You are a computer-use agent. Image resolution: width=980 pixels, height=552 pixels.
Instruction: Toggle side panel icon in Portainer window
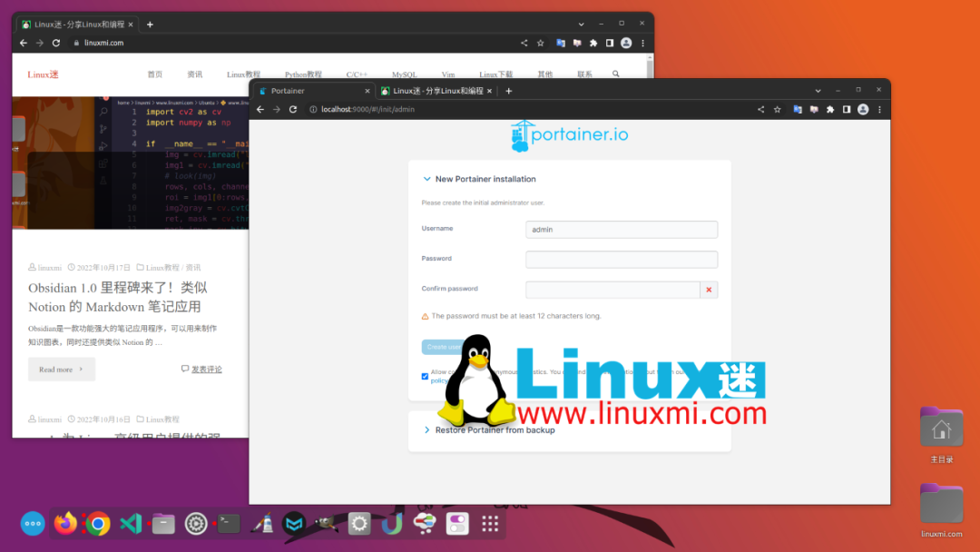[847, 109]
